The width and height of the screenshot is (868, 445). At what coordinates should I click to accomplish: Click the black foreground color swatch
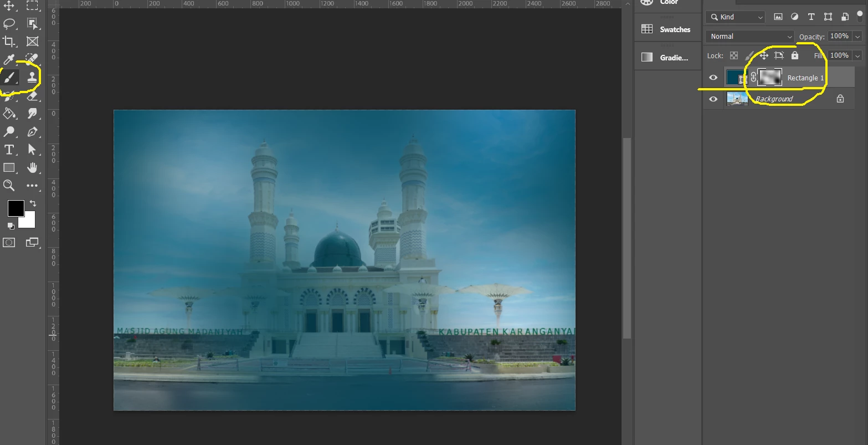click(x=16, y=208)
